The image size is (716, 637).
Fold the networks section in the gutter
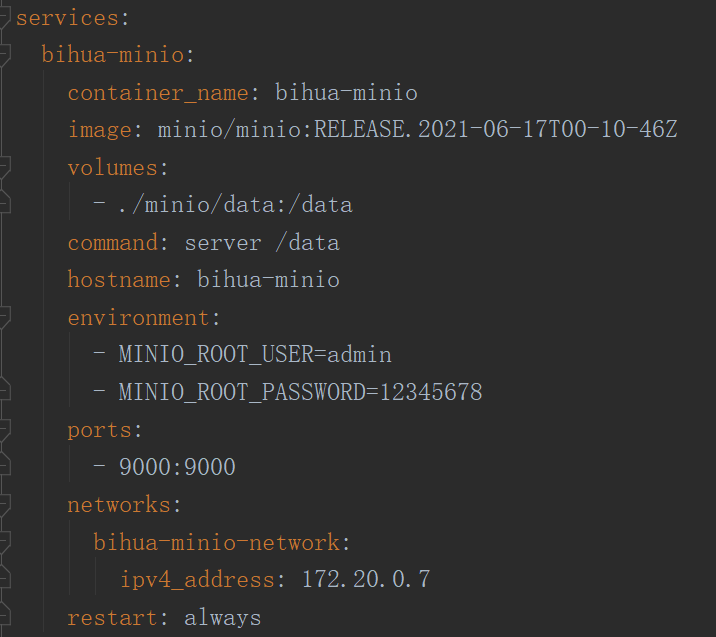click(x=4, y=505)
